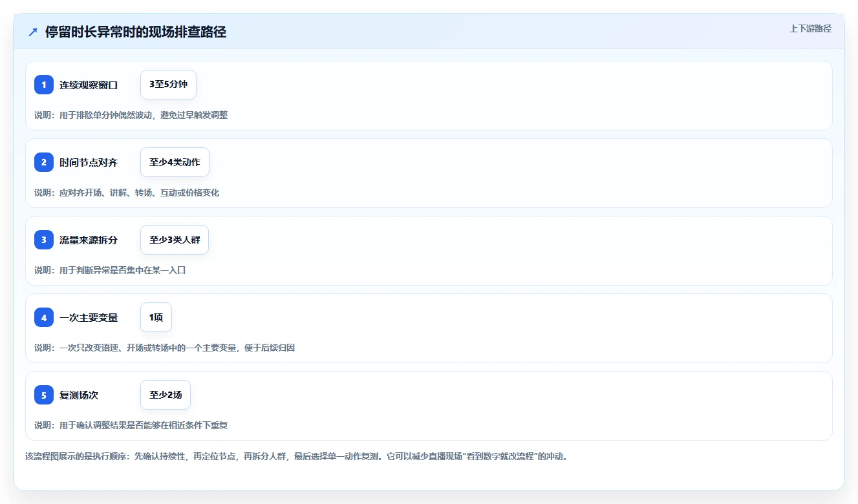This screenshot has height=504, width=858.
Task: Click the arrow icon beside the panel title
Action: click(x=33, y=32)
